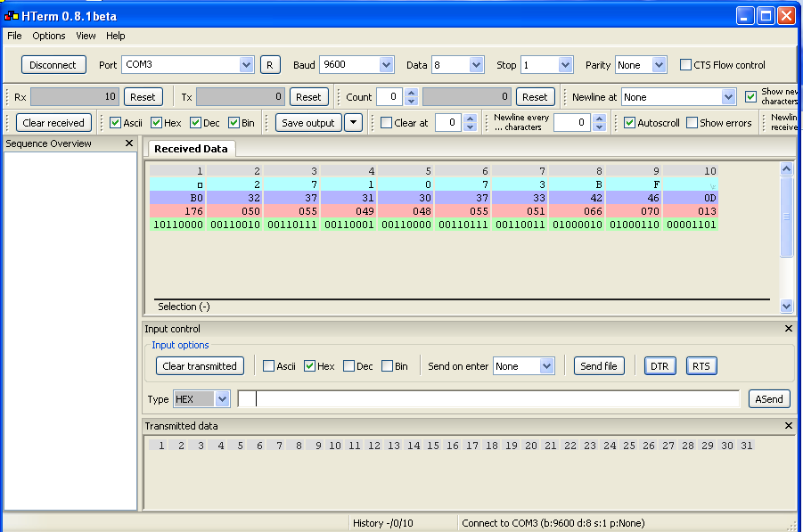Viewport: 803px width, 532px height.
Task: Decrease the Count value with down arrow
Action: 411,101
